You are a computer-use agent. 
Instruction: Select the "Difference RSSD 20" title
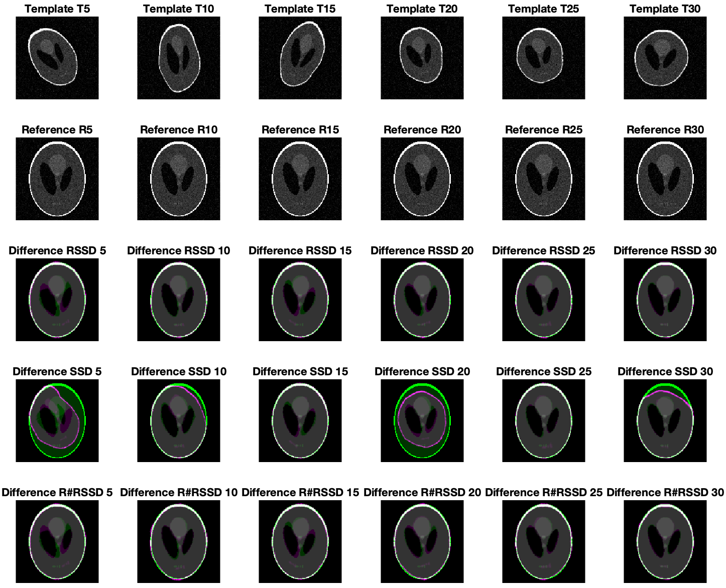(x=422, y=251)
